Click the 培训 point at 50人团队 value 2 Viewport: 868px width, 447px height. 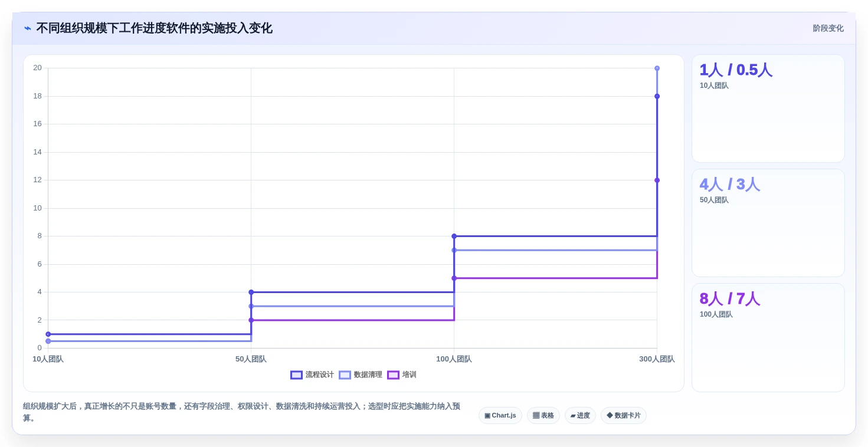coord(251,320)
